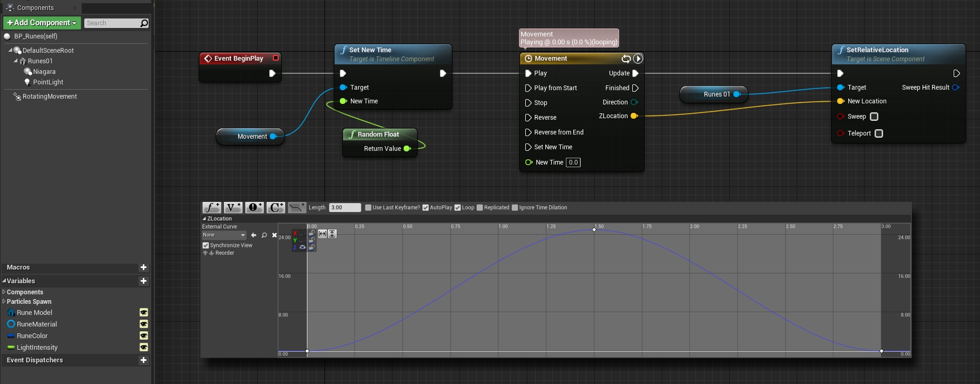Add a float track to the timeline
This screenshot has width=980, height=384.
[212, 207]
